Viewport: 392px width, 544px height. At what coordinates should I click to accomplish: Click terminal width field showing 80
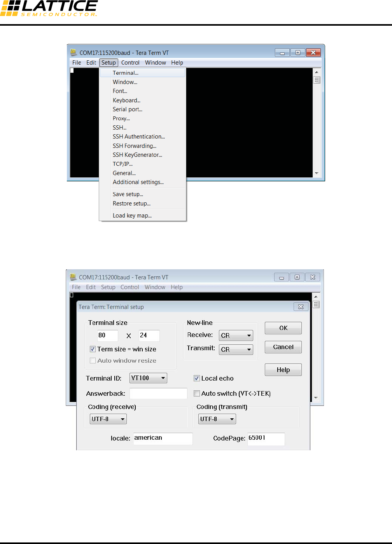(x=108, y=335)
